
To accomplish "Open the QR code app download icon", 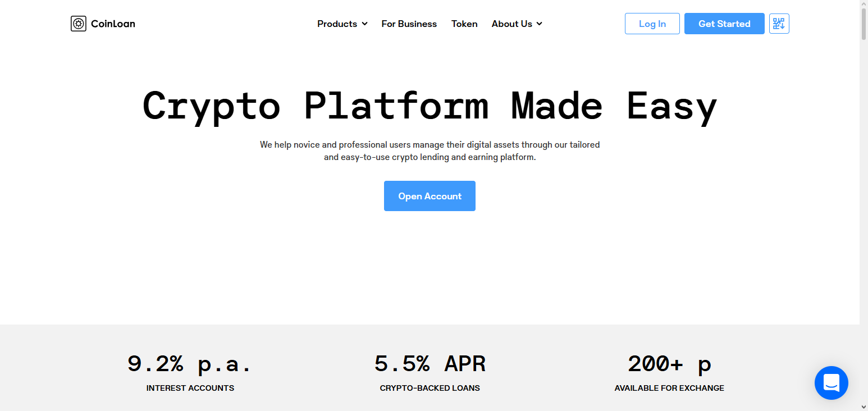I will pyautogui.click(x=779, y=24).
